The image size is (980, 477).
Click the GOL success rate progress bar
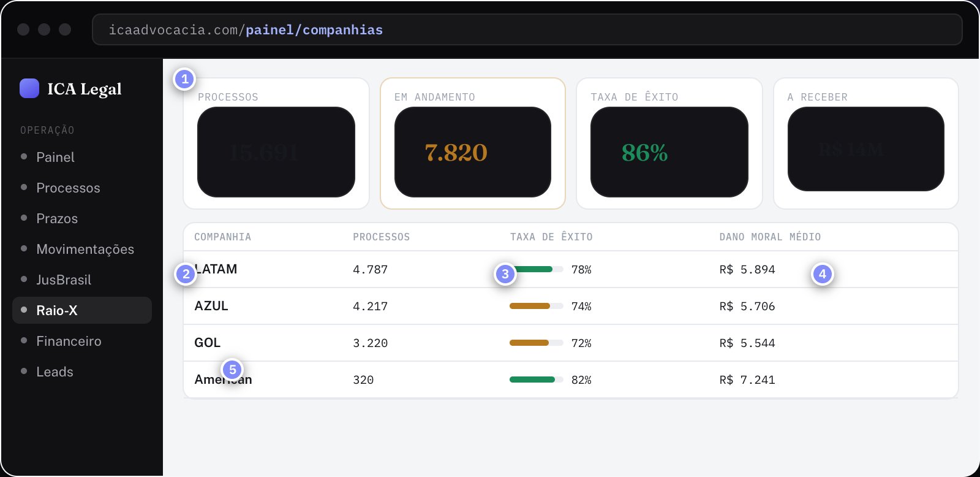pos(537,343)
